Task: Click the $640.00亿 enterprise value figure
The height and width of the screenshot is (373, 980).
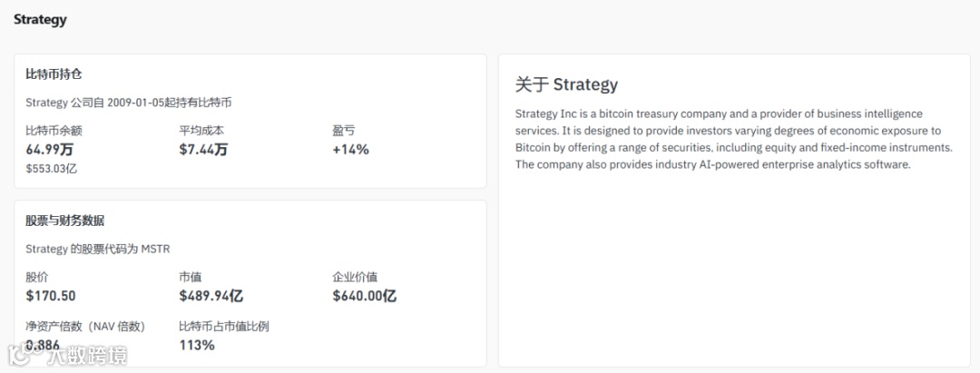Action: point(365,296)
